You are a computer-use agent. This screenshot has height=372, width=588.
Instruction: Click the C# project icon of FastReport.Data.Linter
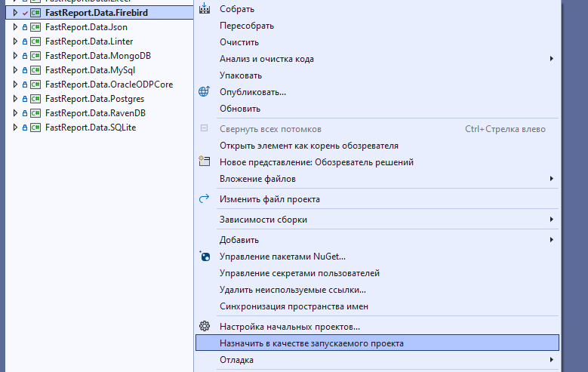35,42
